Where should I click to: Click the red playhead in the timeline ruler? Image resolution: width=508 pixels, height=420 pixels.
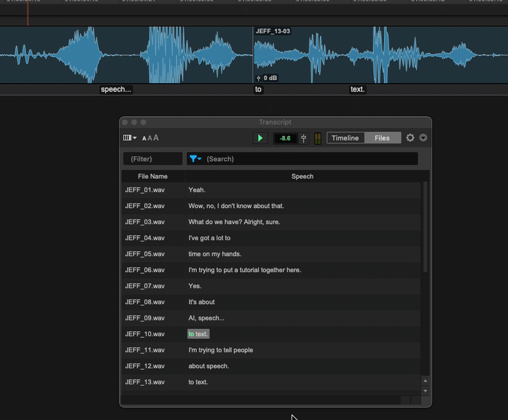tap(28, 12)
